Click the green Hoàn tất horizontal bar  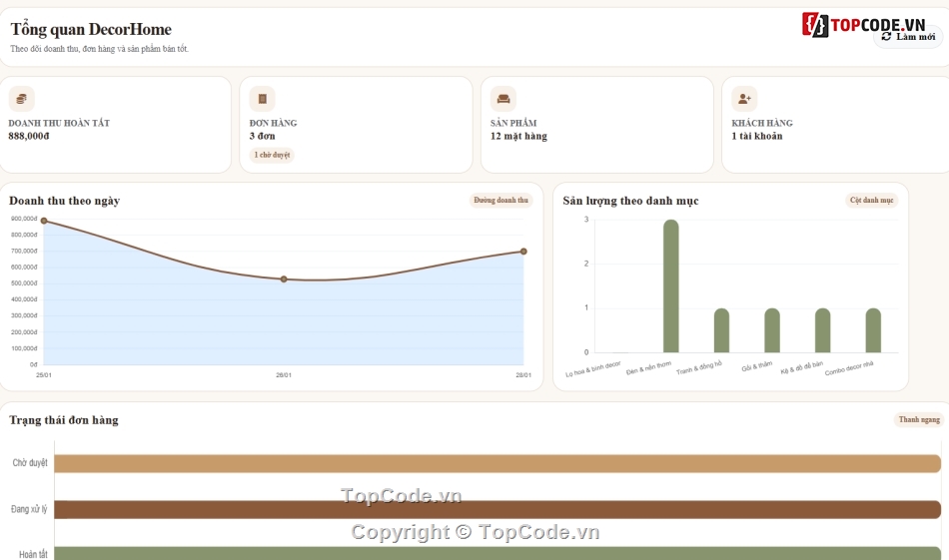point(497,553)
